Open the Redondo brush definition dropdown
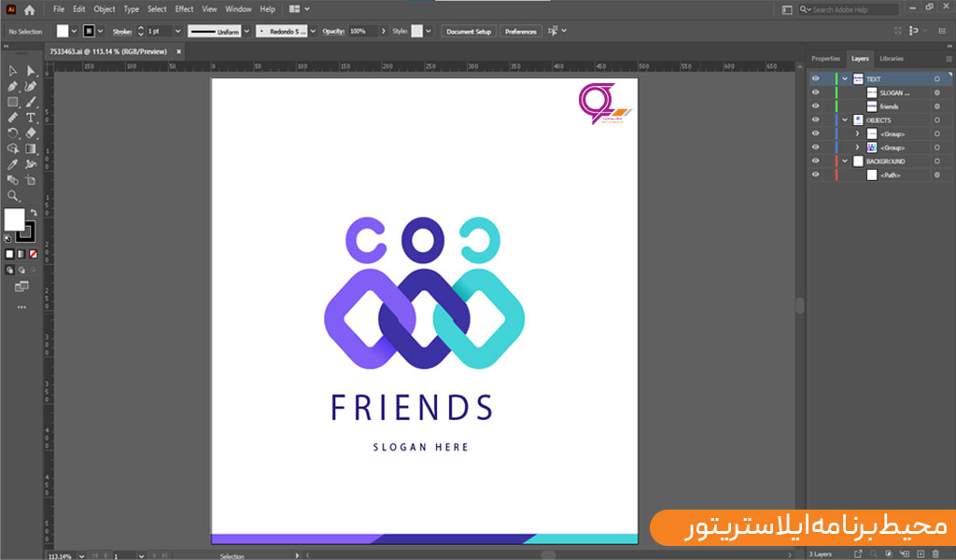 pos(313,31)
